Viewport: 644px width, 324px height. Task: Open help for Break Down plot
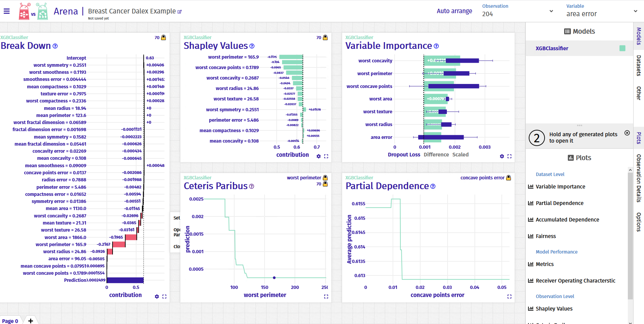(55, 46)
